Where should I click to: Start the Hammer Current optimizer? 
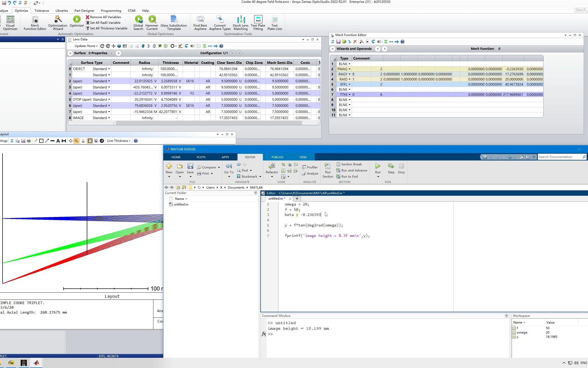coord(152,19)
